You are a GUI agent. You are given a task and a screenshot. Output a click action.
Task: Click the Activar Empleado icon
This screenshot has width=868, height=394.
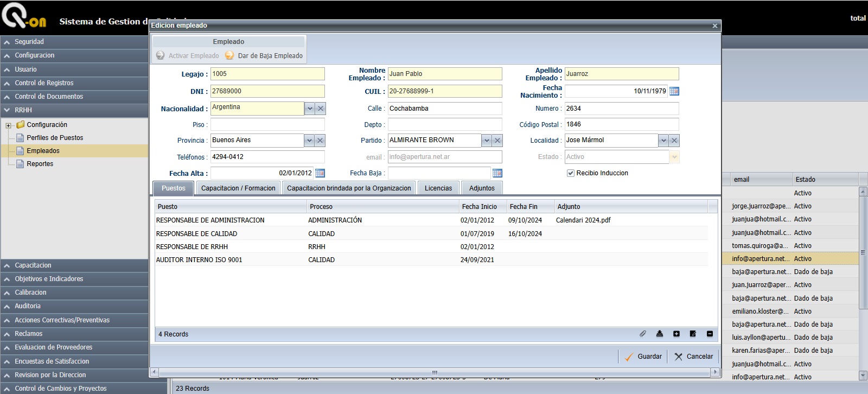(160, 55)
